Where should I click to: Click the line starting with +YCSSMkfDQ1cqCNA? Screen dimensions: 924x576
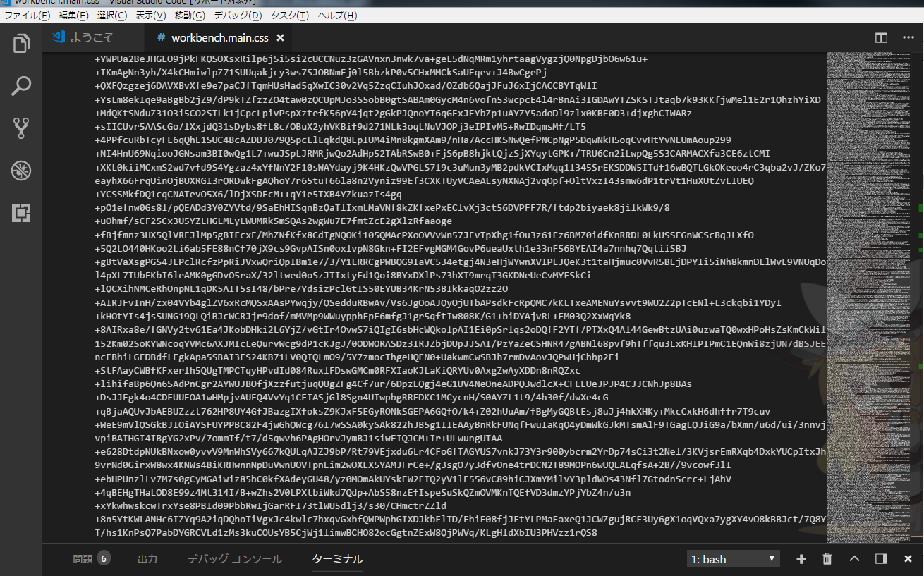click(248, 195)
